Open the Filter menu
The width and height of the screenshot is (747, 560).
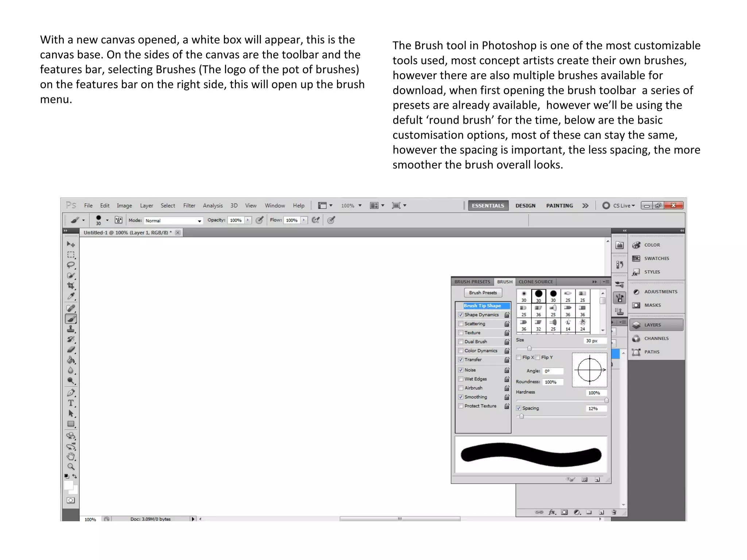click(x=189, y=206)
